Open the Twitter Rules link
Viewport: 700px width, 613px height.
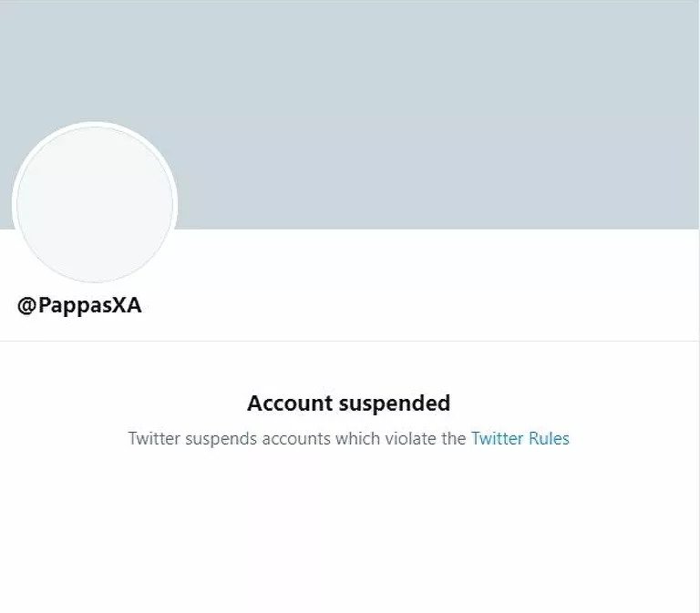click(x=520, y=438)
